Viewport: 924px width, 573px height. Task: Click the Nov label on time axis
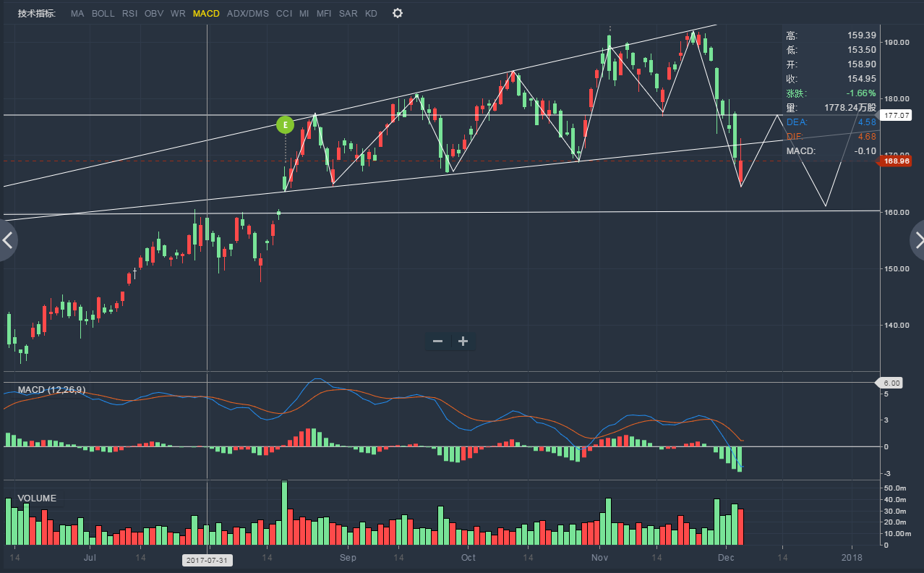(x=599, y=558)
